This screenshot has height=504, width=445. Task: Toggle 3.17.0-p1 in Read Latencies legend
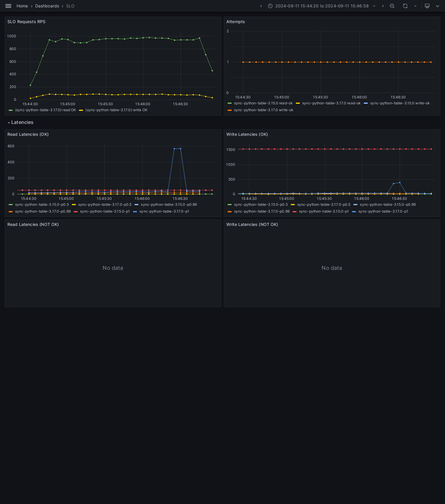tap(164, 211)
